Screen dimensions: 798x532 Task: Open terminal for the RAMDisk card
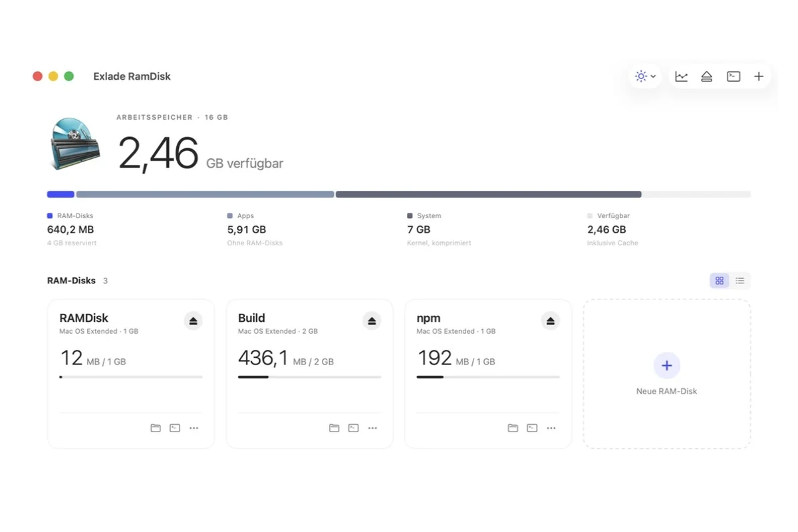click(175, 428)
